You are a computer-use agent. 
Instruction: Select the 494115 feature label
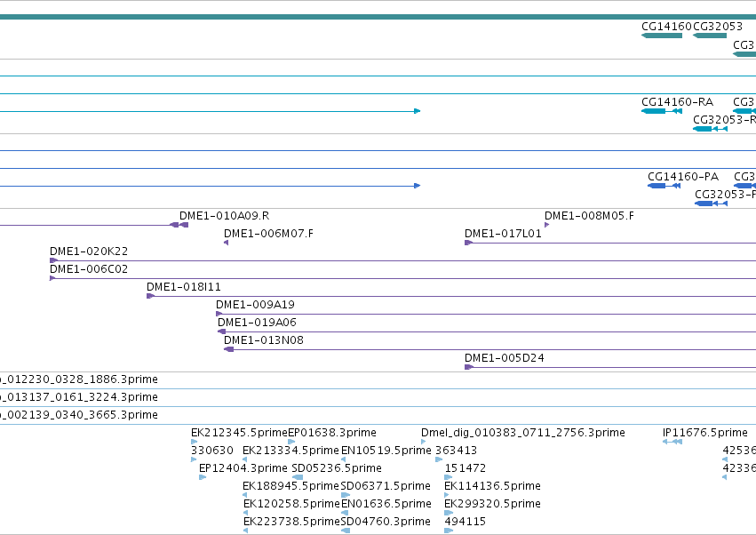coord(466,522)
